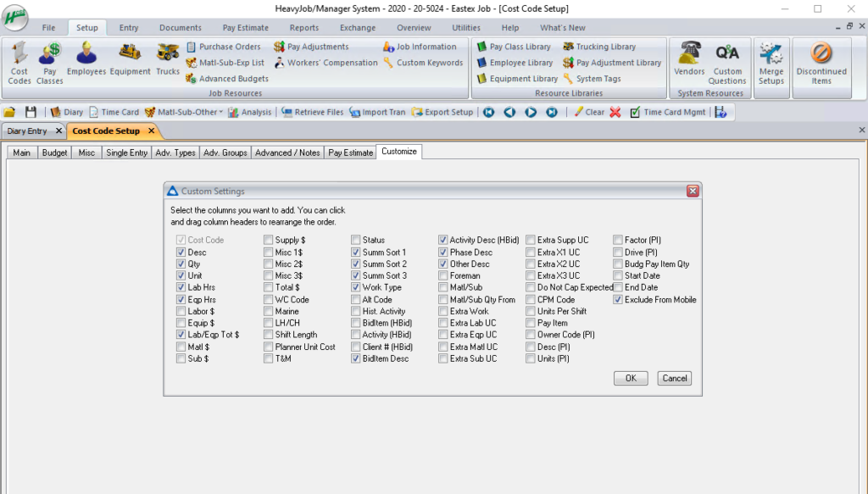Open Workers' Compensation setup
868x494 pixels.
point(326,63)
